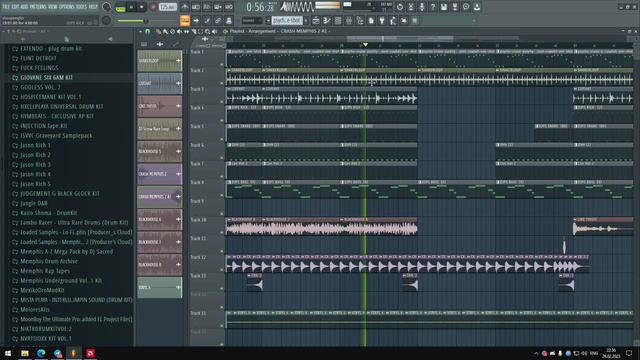Click the help question mark icon

click(433, 7)
